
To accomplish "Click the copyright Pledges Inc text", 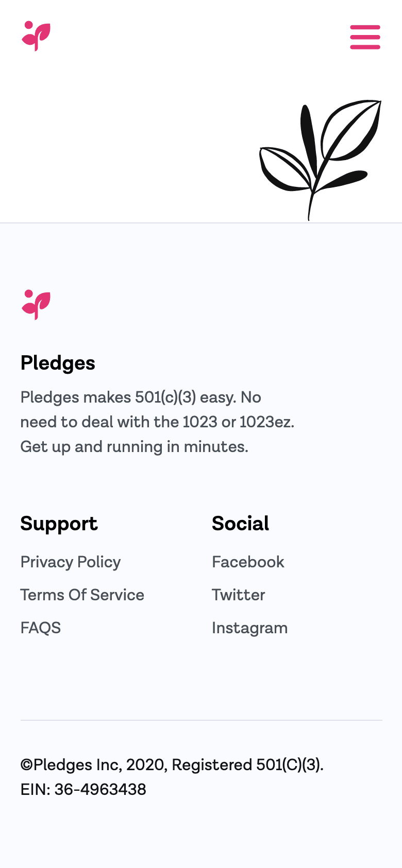I will [172, 765].
